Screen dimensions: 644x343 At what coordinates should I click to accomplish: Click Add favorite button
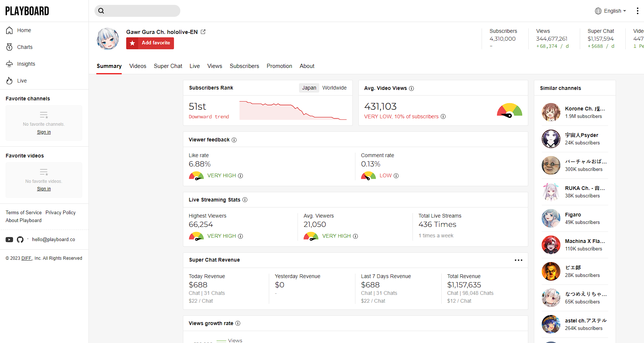tap(150, 43)
